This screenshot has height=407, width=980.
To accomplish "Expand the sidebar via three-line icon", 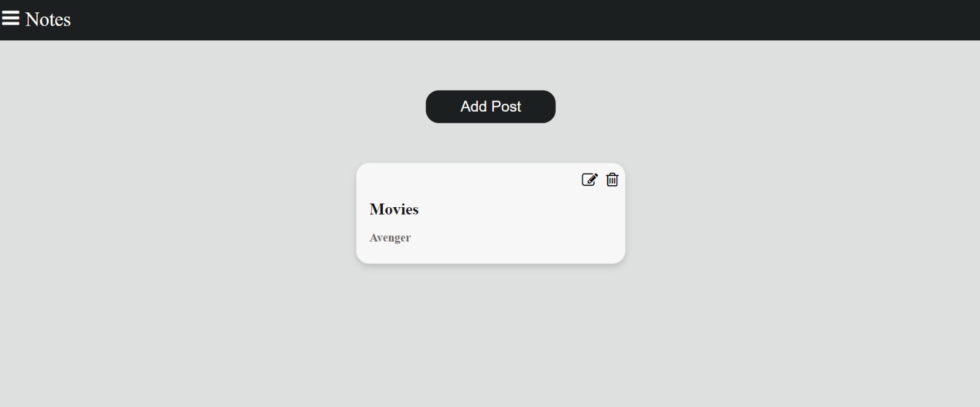I will click(10, 18).
